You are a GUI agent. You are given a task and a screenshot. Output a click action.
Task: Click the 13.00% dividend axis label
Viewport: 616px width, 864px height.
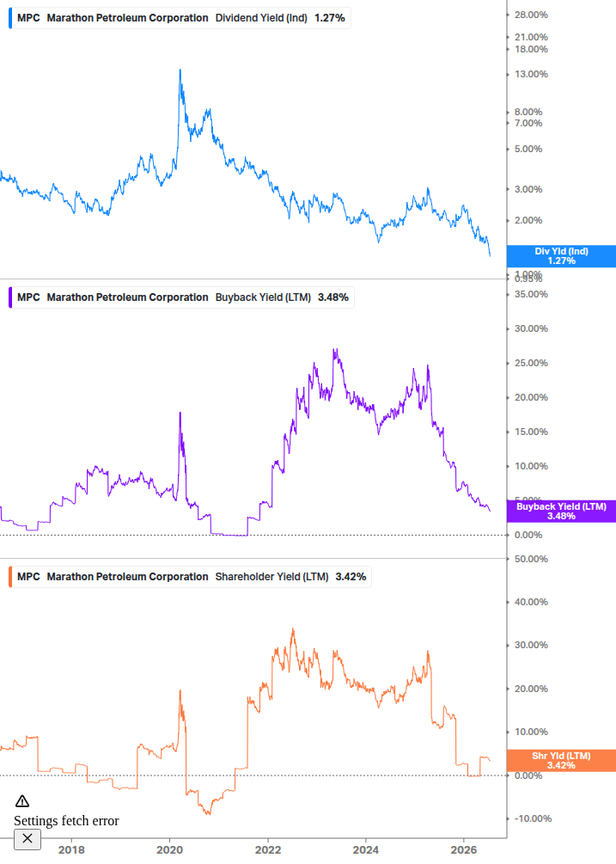(531, 74)
